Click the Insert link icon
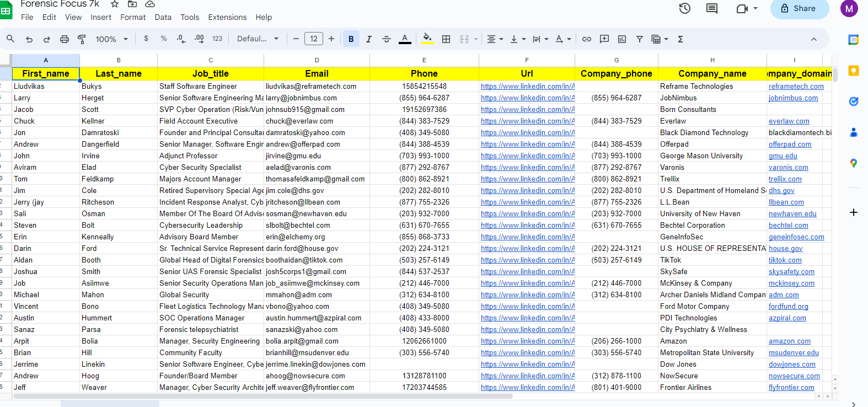 (587, 39)
